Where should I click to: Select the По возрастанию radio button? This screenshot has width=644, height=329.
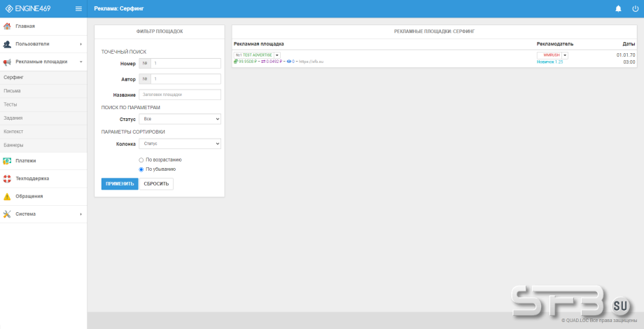point(141,160)
